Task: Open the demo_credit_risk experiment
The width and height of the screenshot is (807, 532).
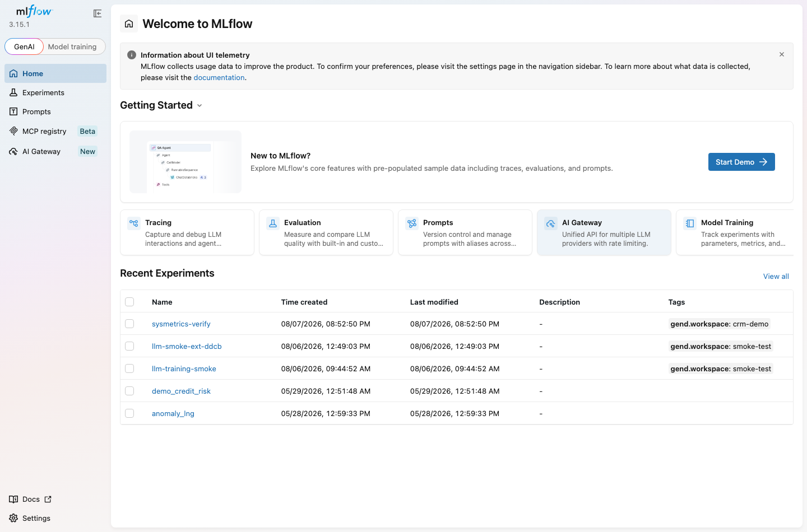Action: [x=181, y=391]
